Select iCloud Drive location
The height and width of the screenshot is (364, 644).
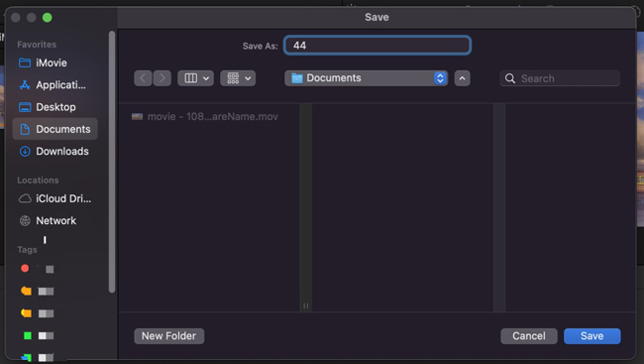55,198
